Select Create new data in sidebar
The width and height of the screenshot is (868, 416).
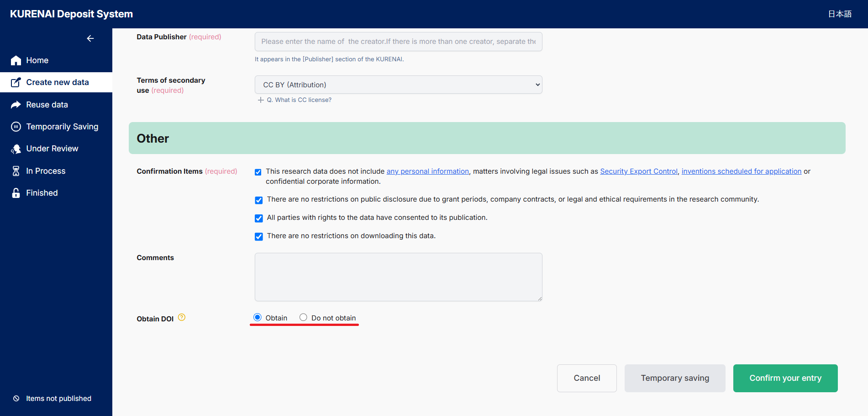[56, 82]
